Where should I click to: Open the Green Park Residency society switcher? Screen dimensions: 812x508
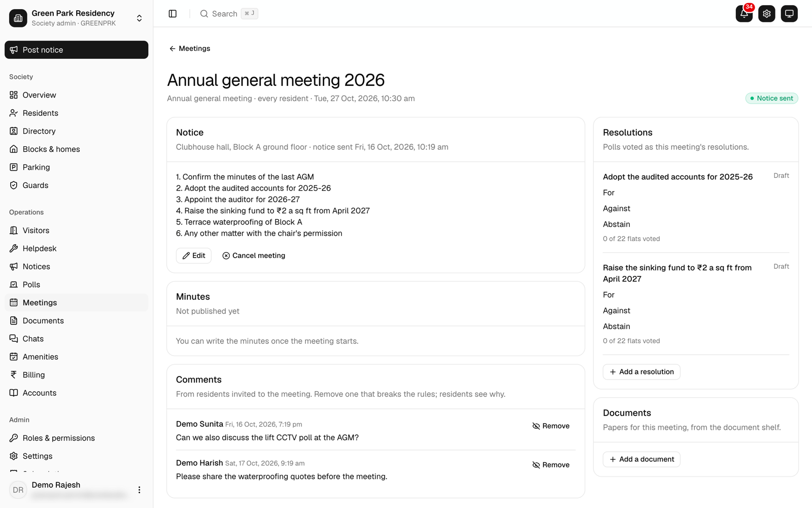click(x=76, y=18)
